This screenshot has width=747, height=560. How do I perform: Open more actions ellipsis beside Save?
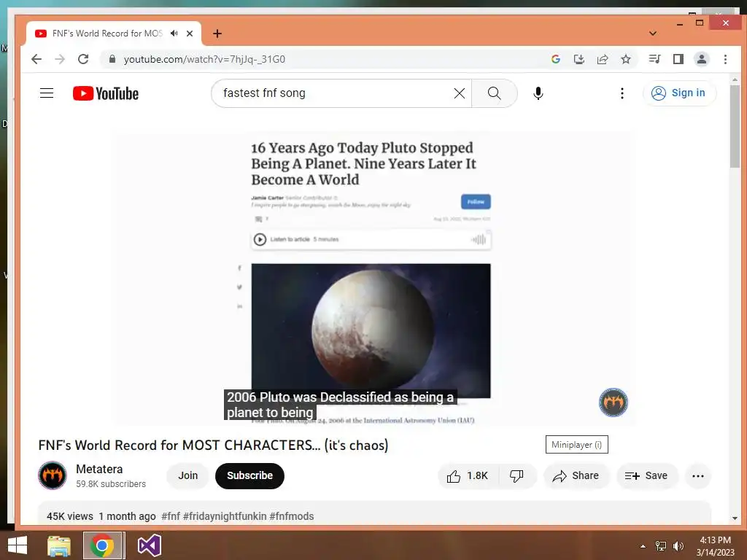pos(698,475)
